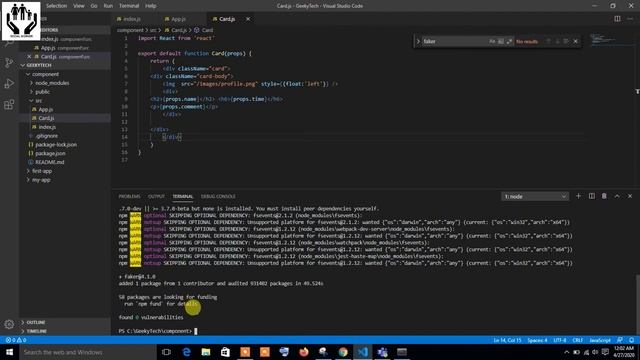640x360 pixels.
Task: Switch to the OUTPUT panel tab
Action: click(156, 196)
